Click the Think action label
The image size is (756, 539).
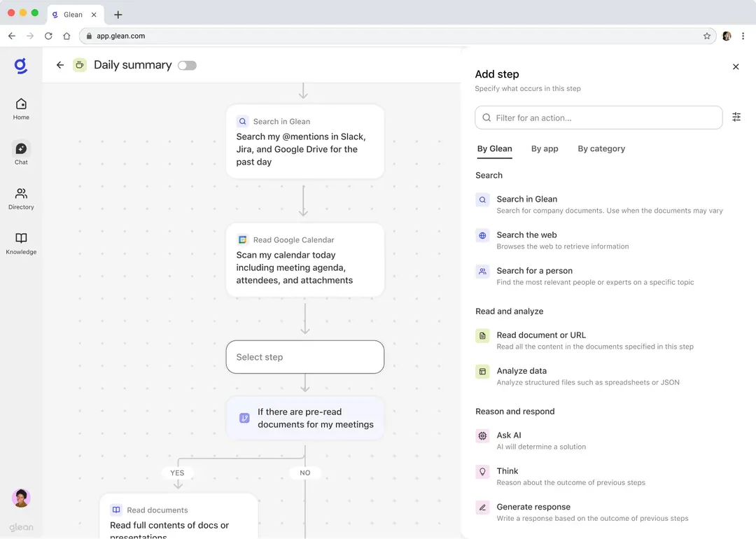[507, 471]
